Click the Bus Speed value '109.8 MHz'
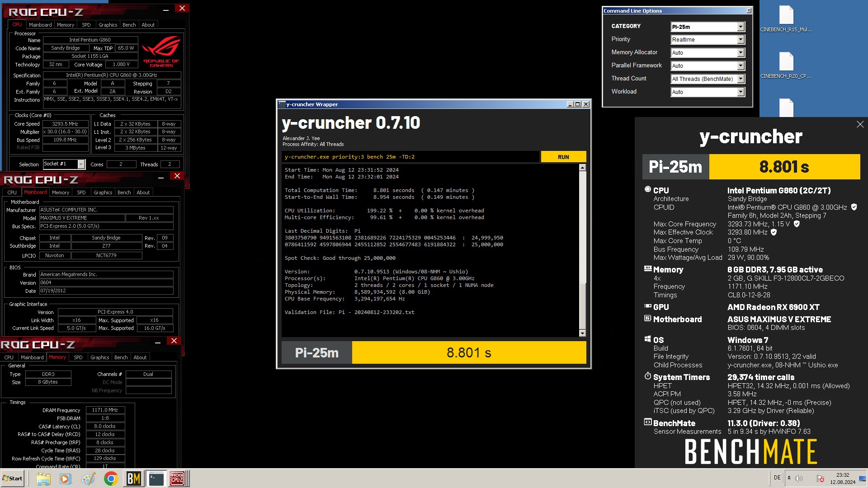Screen dimensions: 868x488 pos(65,140)
